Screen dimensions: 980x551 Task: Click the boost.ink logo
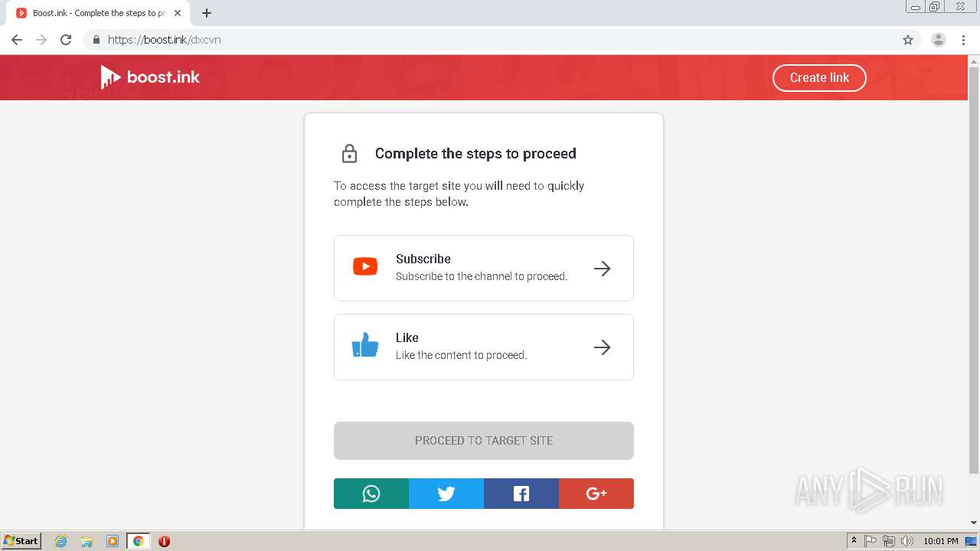150,77
